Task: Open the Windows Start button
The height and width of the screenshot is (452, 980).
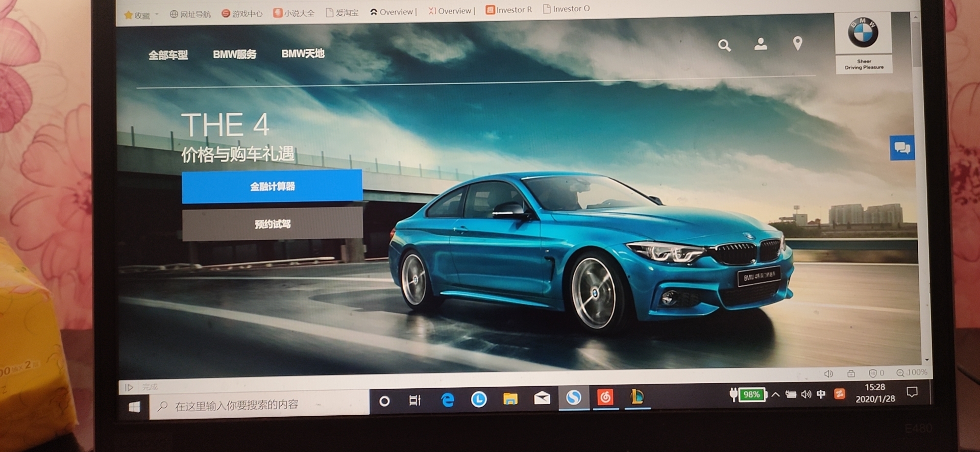Action: click(134, 407)
